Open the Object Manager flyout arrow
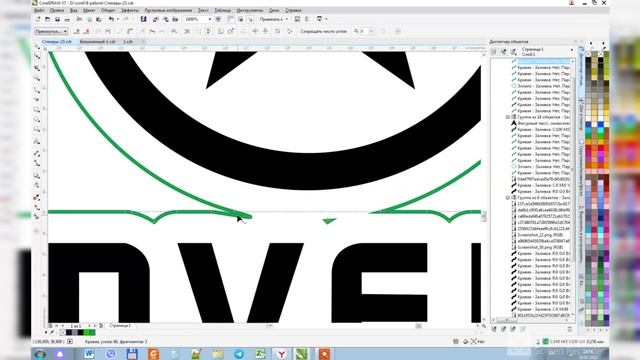The image size is (640, 360). pos(572,50)
